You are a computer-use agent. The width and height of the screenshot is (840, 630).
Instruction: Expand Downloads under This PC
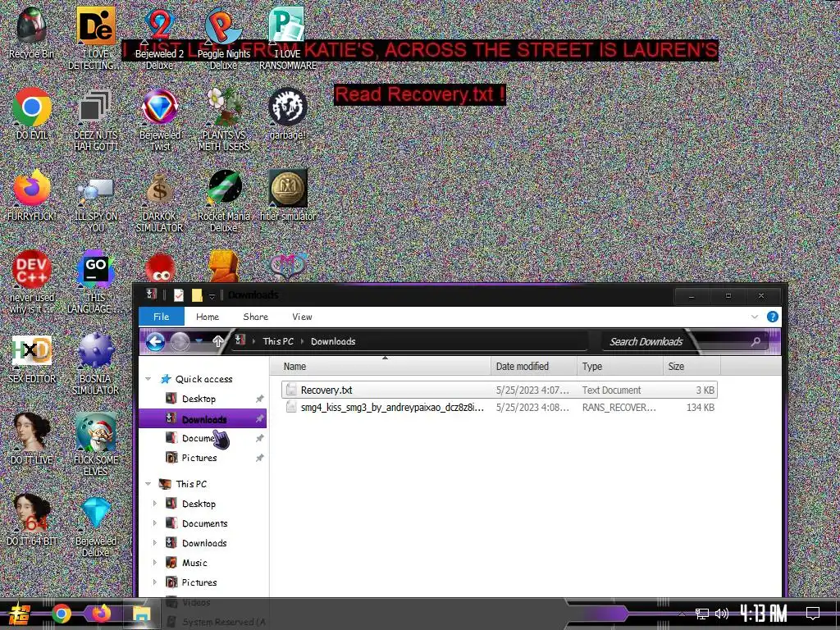155,543
